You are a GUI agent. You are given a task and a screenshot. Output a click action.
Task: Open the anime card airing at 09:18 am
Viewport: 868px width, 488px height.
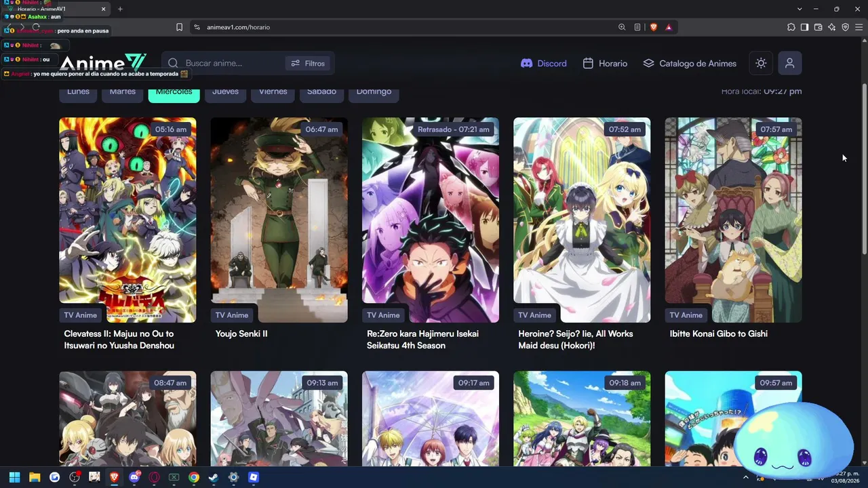[x=582, y=418]
